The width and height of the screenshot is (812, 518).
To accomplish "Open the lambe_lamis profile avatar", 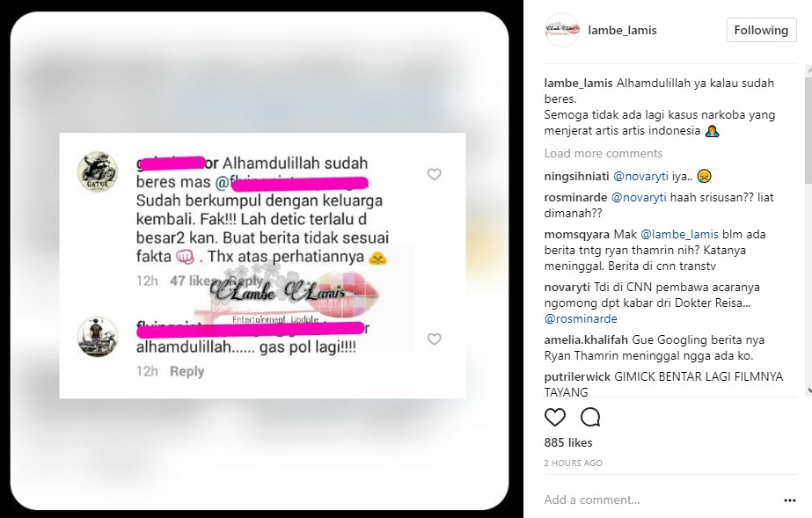I will click(562, 30).
